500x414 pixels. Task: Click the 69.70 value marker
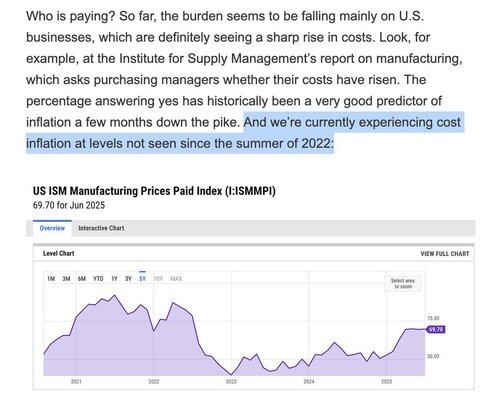point(436,330)
